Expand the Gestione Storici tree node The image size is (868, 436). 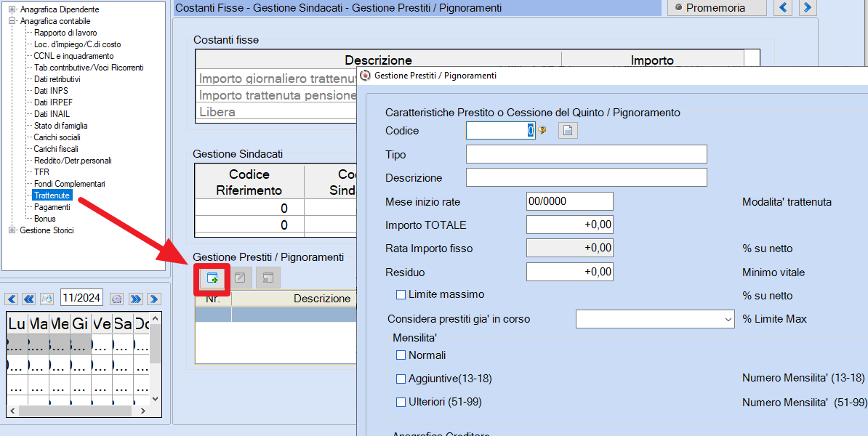point(12,230)
